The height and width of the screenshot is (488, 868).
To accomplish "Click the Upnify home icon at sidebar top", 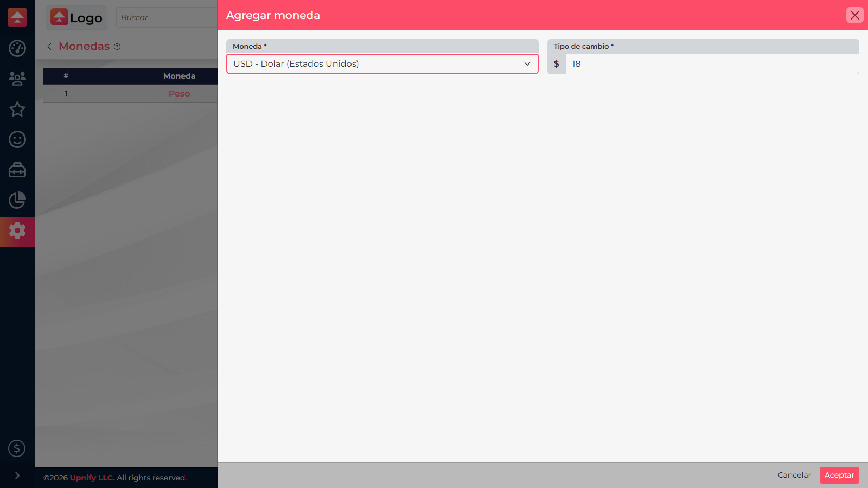I will coord(17,17).
